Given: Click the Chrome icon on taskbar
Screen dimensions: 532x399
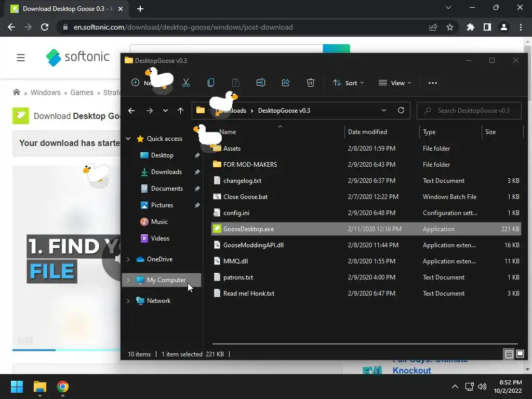Looking at the screenshot, I should point(63,387).
